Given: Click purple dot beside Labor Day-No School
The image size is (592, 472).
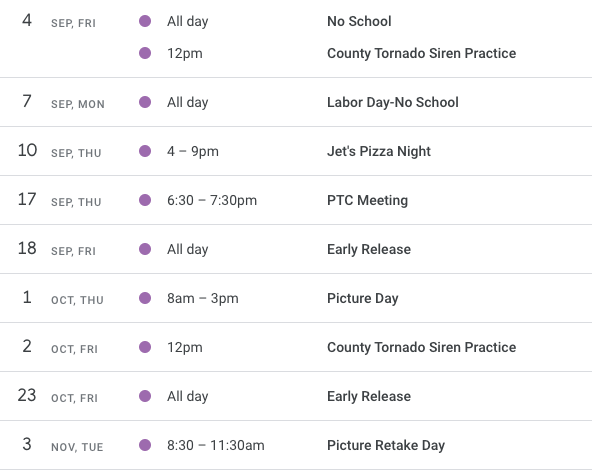Looking at the screenshot, I should [145, 102].
